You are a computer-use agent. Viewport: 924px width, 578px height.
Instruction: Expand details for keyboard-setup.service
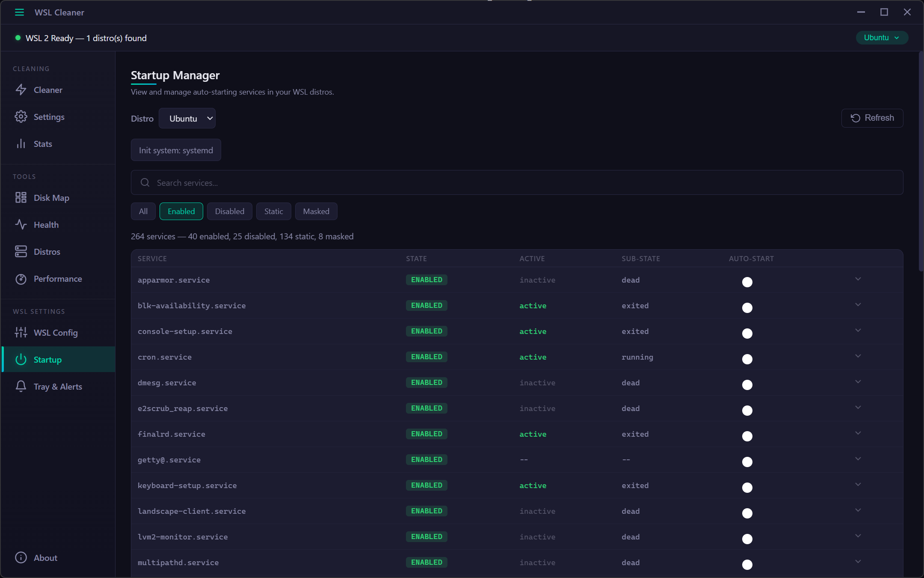click(x=859, y=484)
